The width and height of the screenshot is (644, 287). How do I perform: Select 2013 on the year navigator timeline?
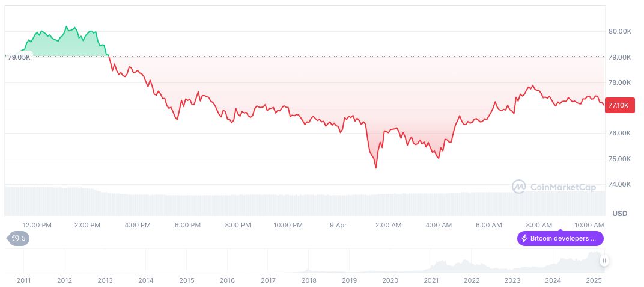point(105,280)
